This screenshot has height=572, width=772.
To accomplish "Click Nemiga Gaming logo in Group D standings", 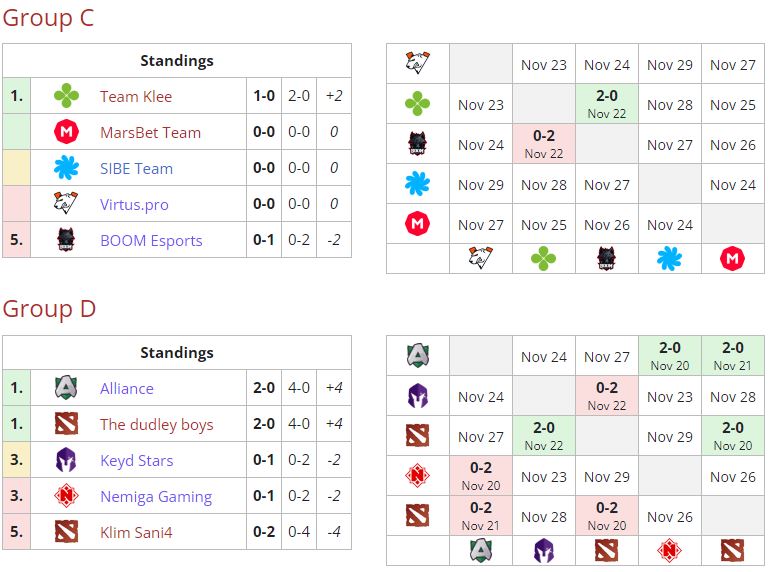I will tap(66, 496).
